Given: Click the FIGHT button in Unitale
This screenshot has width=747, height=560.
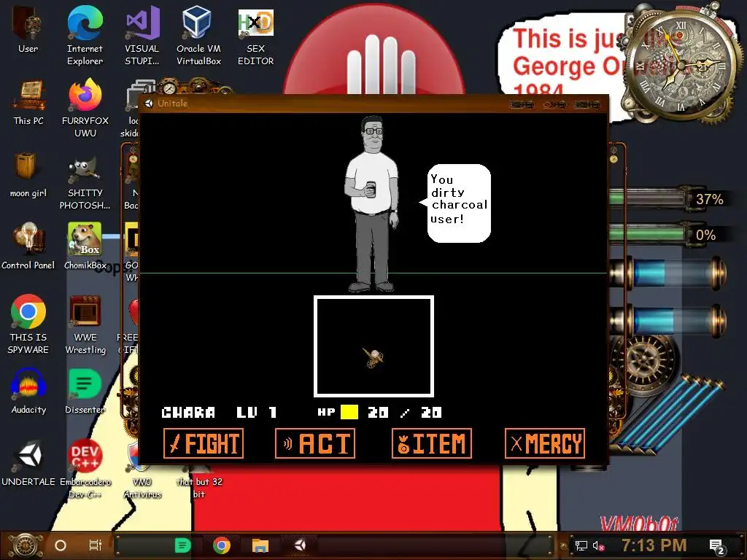Looking at the screenshot, I should (x=204, y=443).
